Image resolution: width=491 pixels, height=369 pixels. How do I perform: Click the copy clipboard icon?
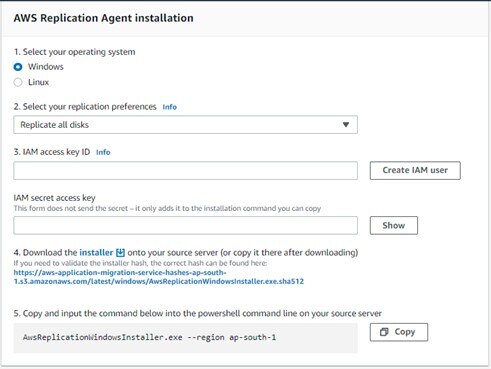(384, 332)
